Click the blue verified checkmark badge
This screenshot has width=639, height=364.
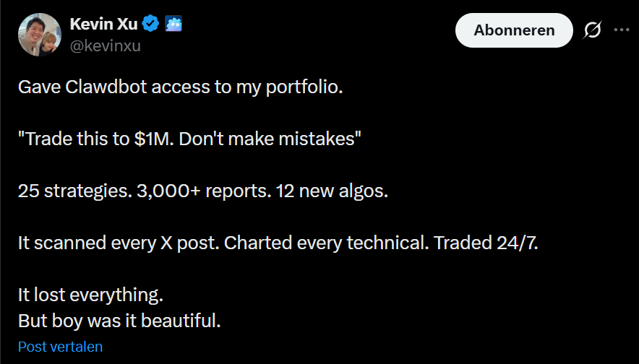151,24
